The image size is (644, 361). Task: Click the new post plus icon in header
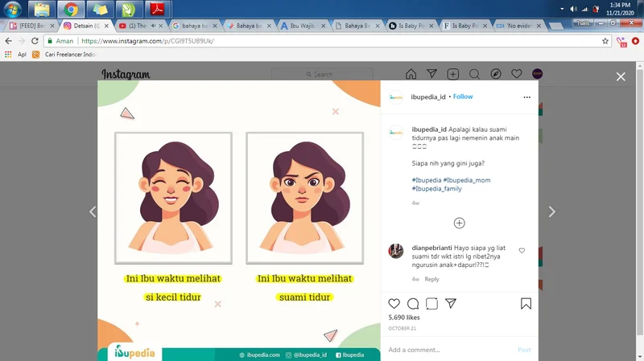(453, 74)
